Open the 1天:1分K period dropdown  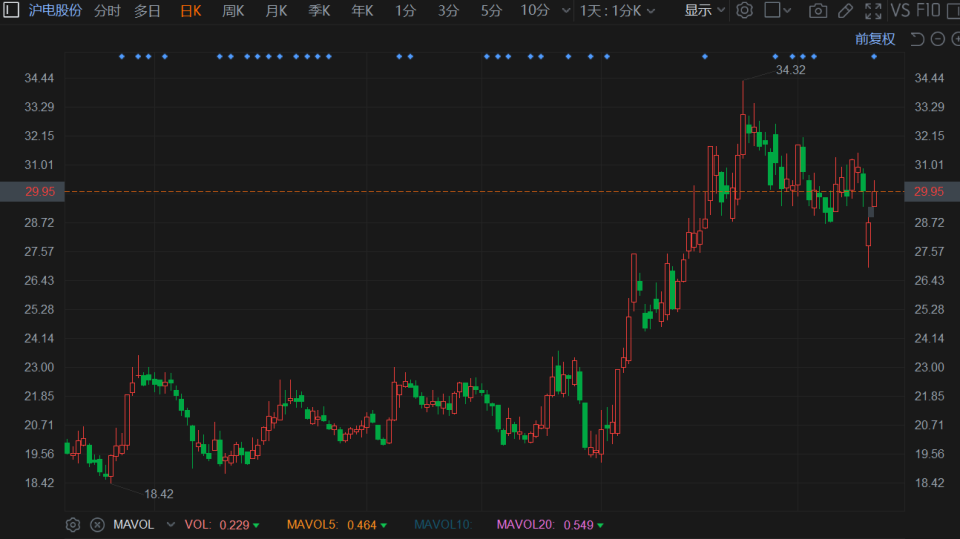pyautogui.click(x=617, y=11)
